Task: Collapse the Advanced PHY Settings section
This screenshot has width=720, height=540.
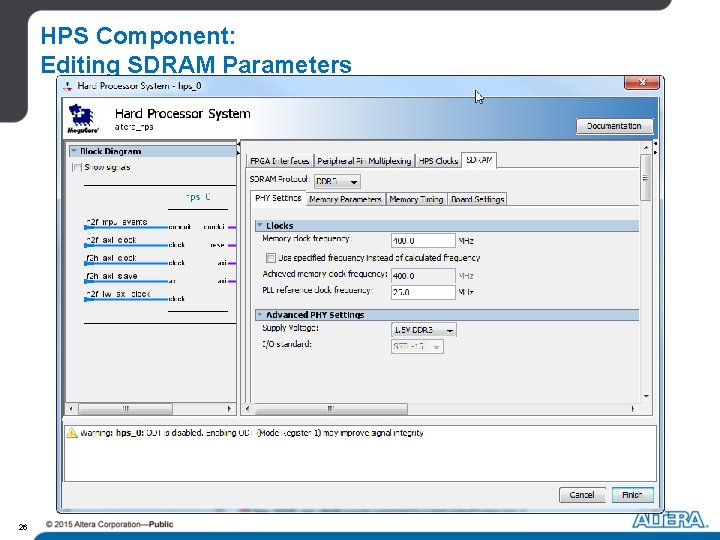Action: 260,315
